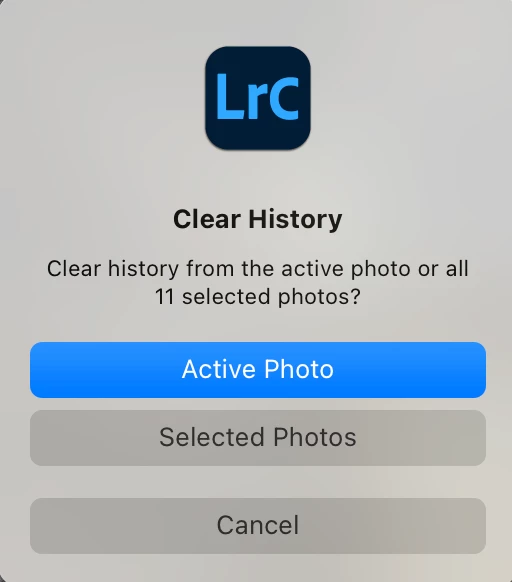Clear history for all 11 selected photos

pyautogui.click(x=258, y=438)
